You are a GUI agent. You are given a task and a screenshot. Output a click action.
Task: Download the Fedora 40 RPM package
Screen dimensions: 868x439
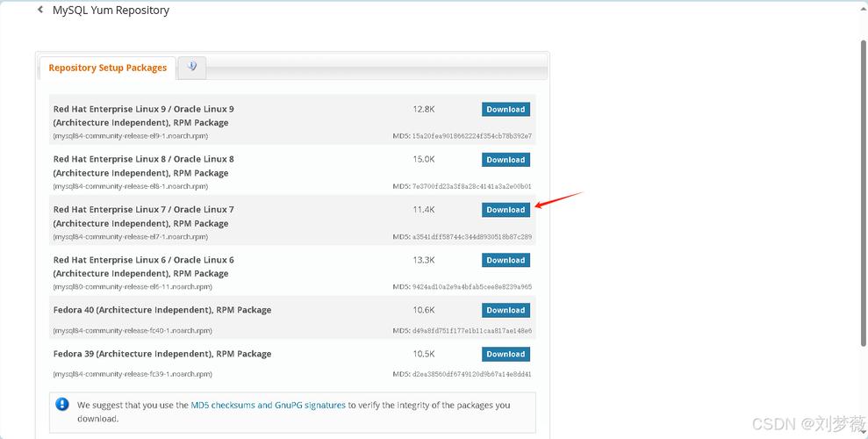(506, 311)
